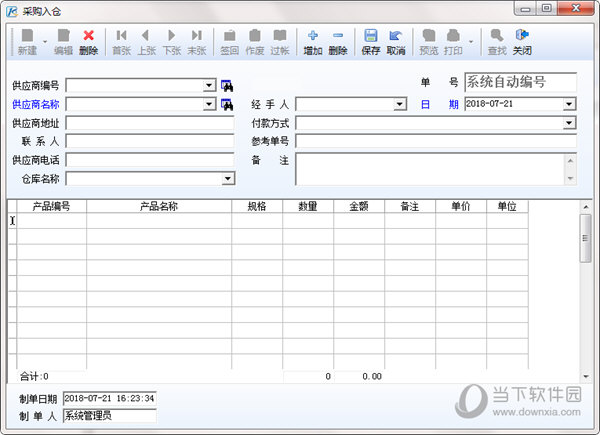
Task: Save the document with 保存
Action: click(371, 42)
